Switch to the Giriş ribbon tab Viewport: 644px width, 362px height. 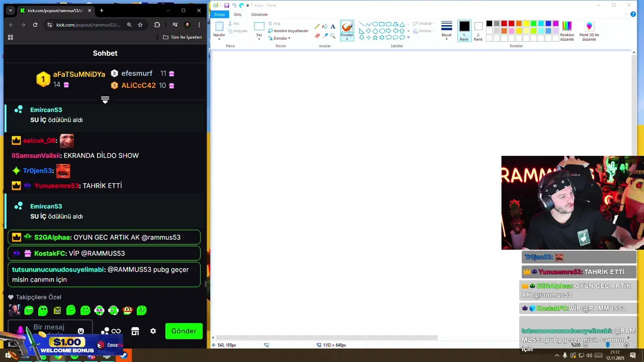pos(237,15)
